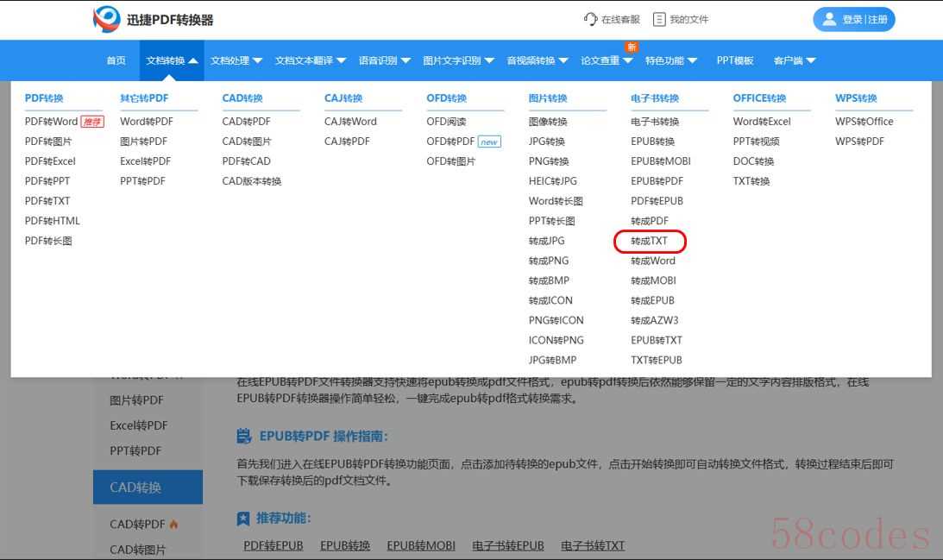This screenshot has height=560, width=943.
Task: Click the new badge next to OFD转PDF
Action: [x=489, y=142]
